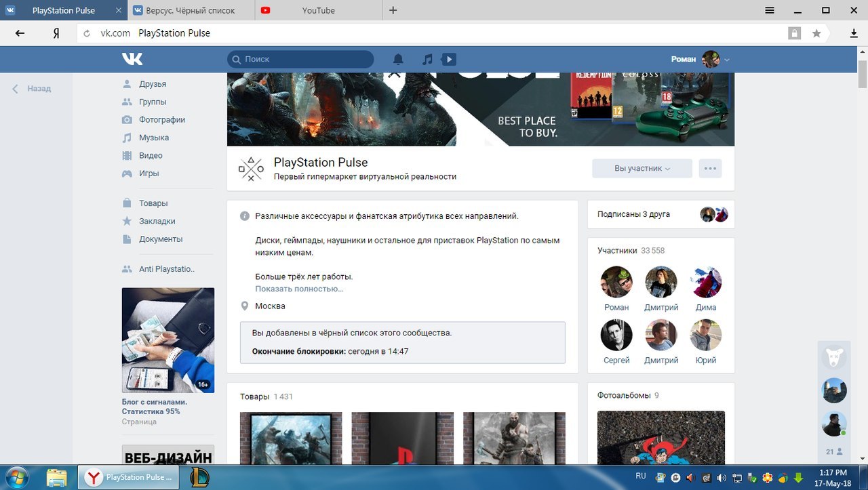Select the PlayStation Pulse browser tab
This screenshot has height=490, width=868.
coord(64,10)
